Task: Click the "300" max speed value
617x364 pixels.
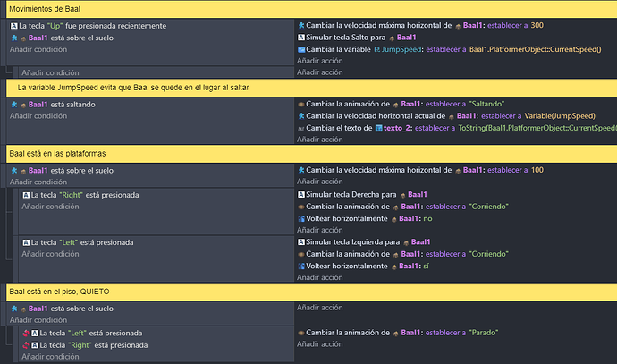Action: point(537,26)
